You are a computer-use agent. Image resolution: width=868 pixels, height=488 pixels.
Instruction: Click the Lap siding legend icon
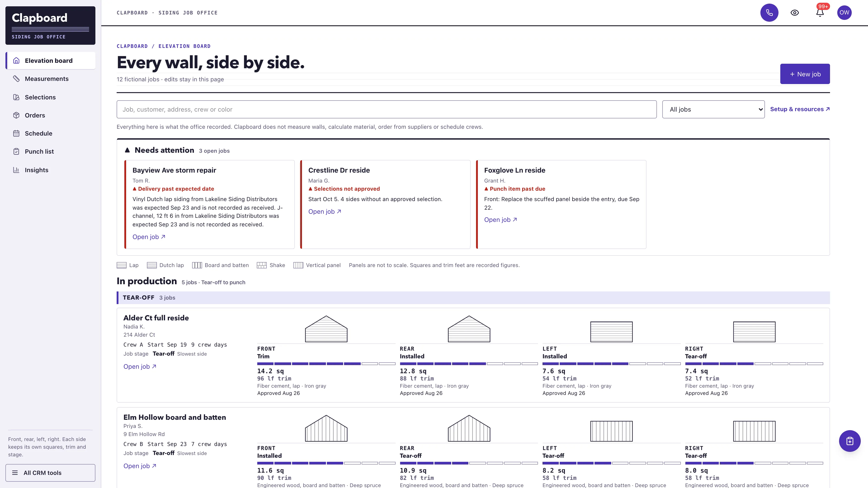click(122, 265)
